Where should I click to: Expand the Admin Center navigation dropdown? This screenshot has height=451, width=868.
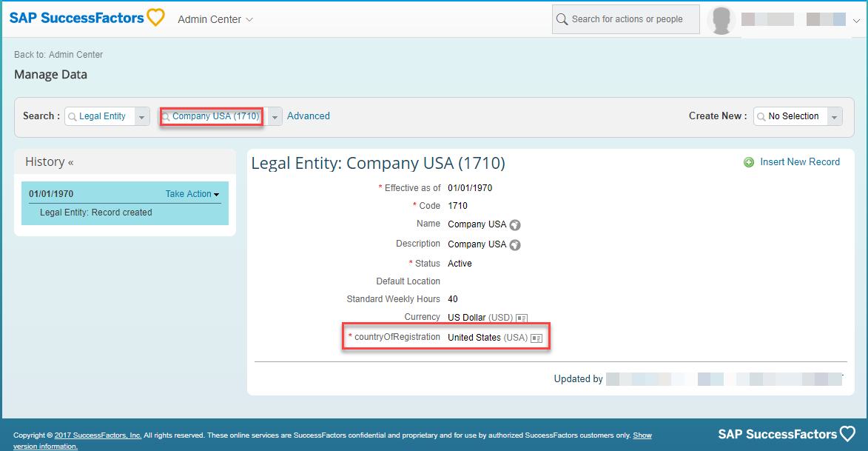click(249, 19)
